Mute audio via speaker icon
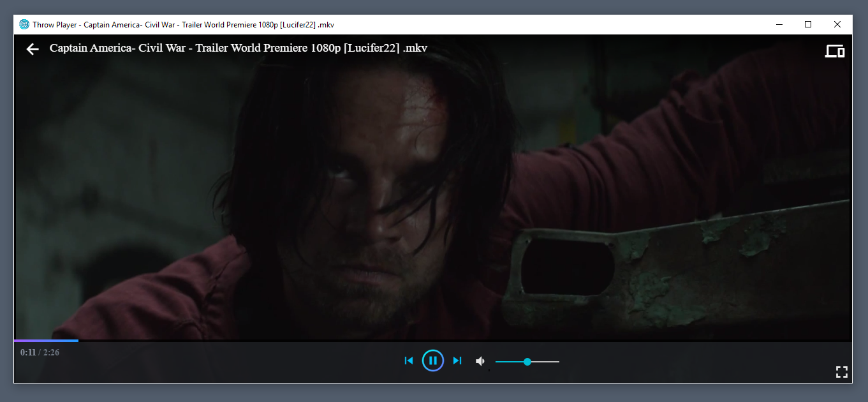 pyautogui.click(x=480, y=361)
